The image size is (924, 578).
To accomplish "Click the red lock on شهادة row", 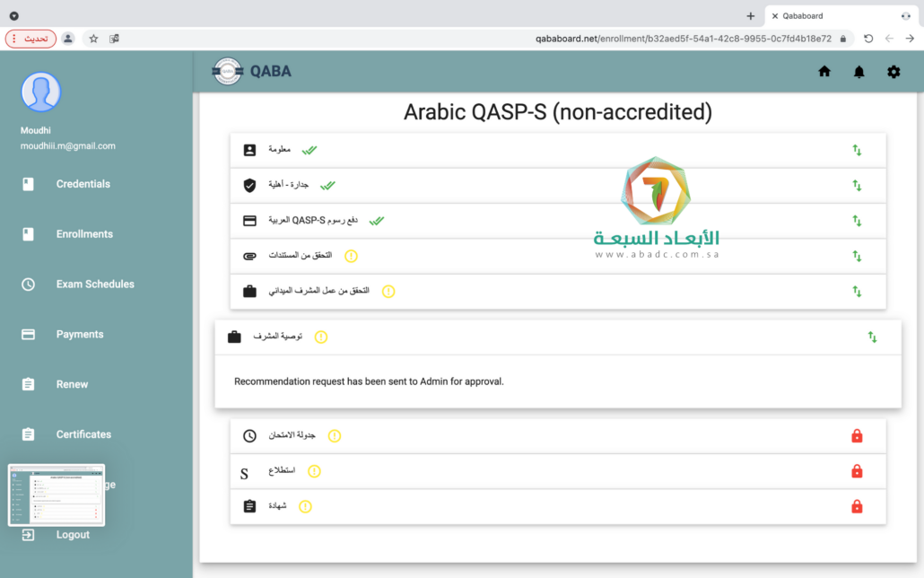I will point(857,506).
